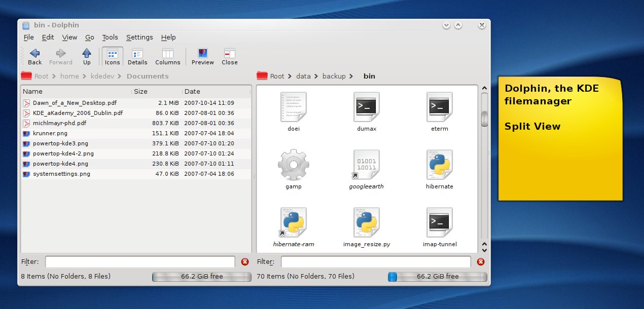Screen dimensions: 644x309
Task: Select the hibernate Python script icon
Action: [x=440, y=165]
